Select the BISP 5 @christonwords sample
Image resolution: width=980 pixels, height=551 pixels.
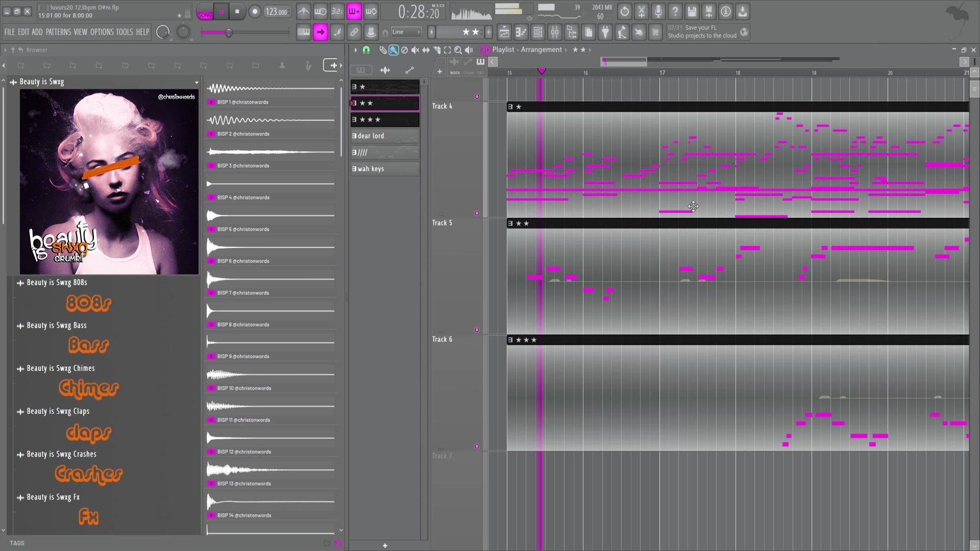coord(271,220)
